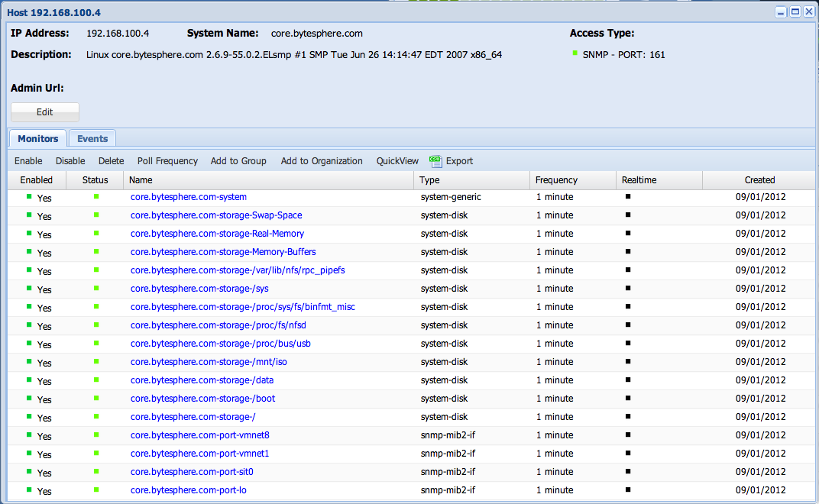Click Poll Frequency in the toolbar
The height and width of the screenshot is (504, 819).
(167, 161)
